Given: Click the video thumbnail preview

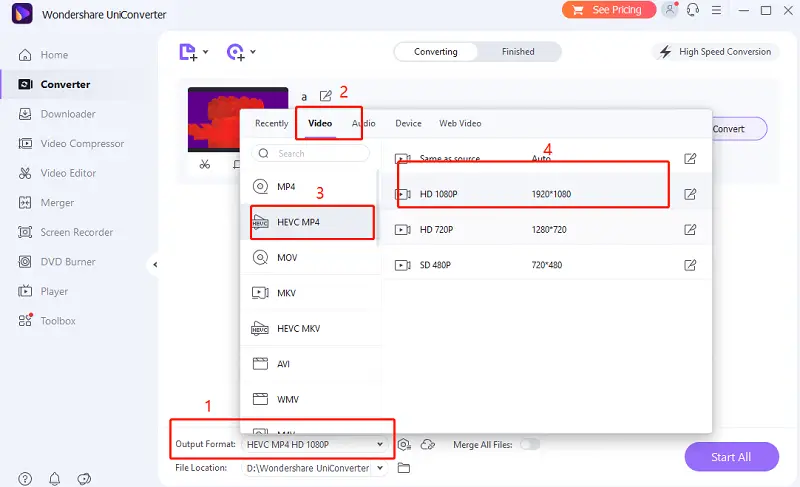Looking at the screenshot, I should [214, 119].
